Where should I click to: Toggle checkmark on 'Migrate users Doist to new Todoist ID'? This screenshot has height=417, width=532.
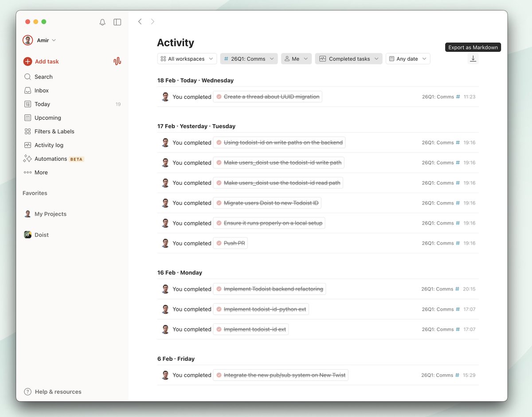(219, 203)
